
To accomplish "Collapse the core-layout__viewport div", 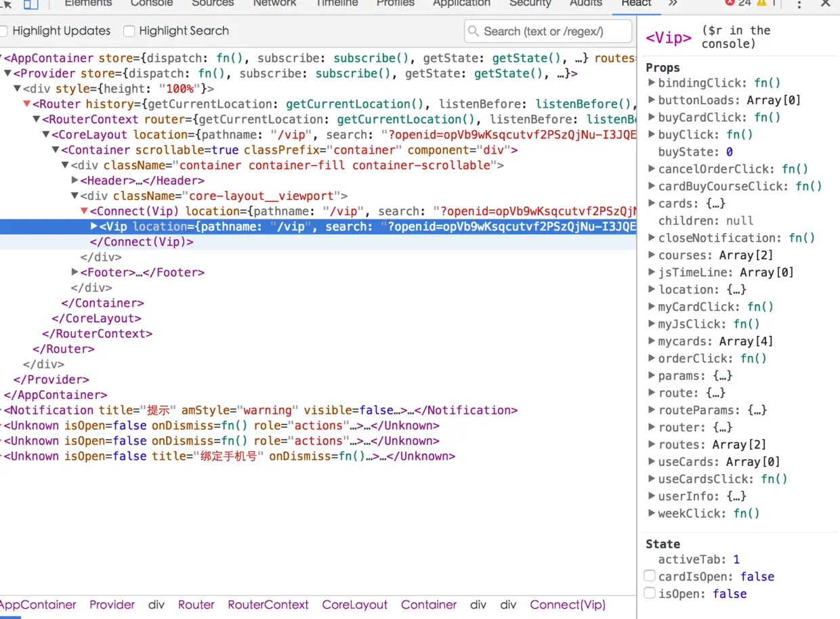I will (75, 196).
